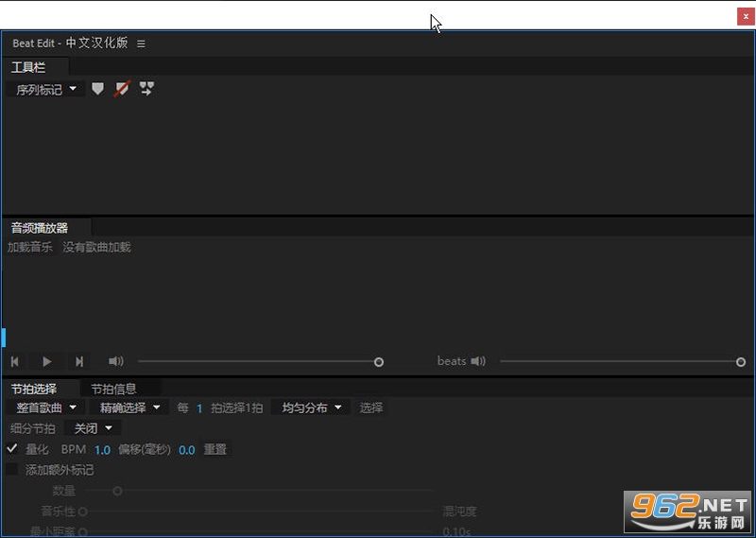Click the beats volume slider handle
Image resolution: width=756 pixels, height=538 pixels.
tap(741, 361)
